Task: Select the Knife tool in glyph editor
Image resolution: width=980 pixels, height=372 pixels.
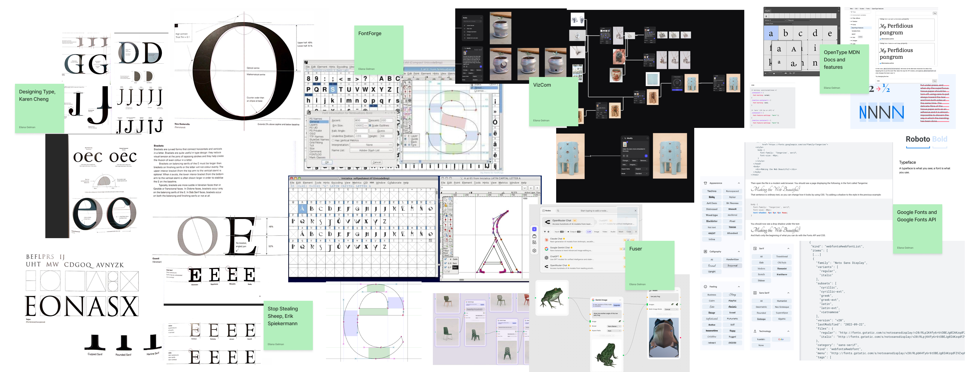Action: 446,209
